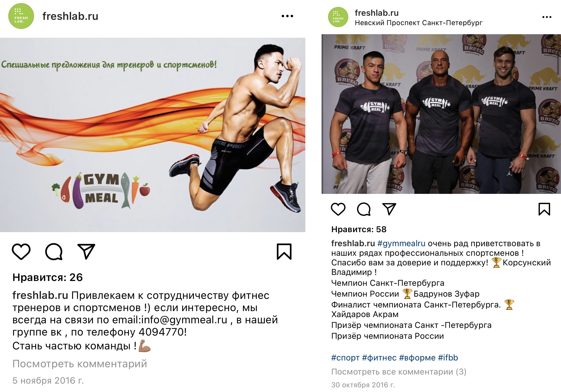Share the right post via paper plane
The width and height of the screenshot is (561, 392).
389,209
